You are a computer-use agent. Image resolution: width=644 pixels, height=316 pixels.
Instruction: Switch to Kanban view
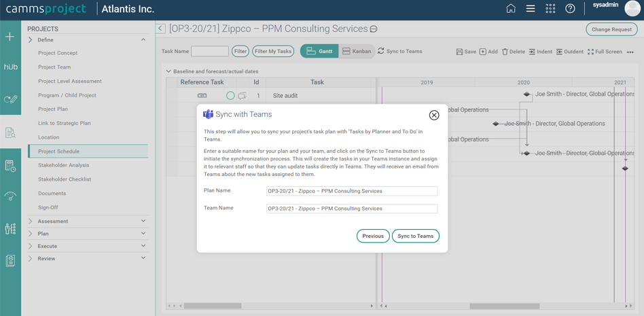(357, 52)
